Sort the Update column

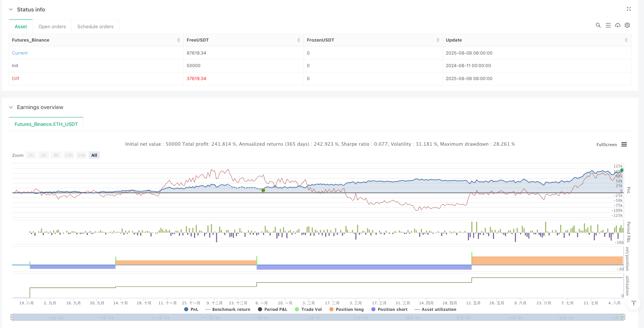click(626, 40)
